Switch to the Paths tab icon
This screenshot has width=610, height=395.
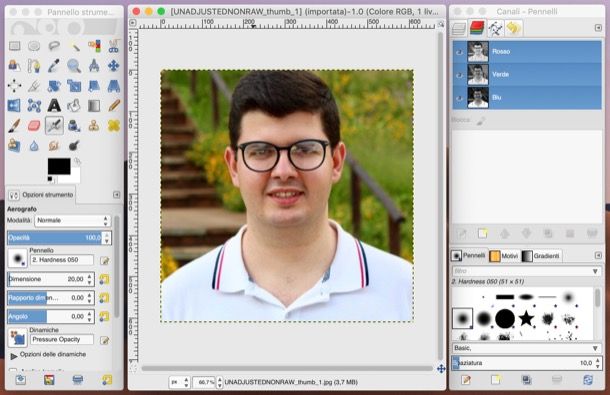[x=495, y=28]
